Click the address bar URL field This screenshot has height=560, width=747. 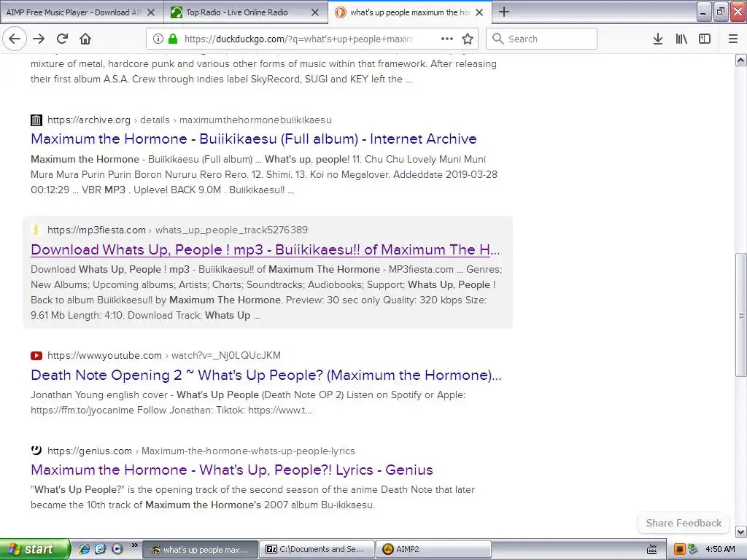click(x=298, y=39)
